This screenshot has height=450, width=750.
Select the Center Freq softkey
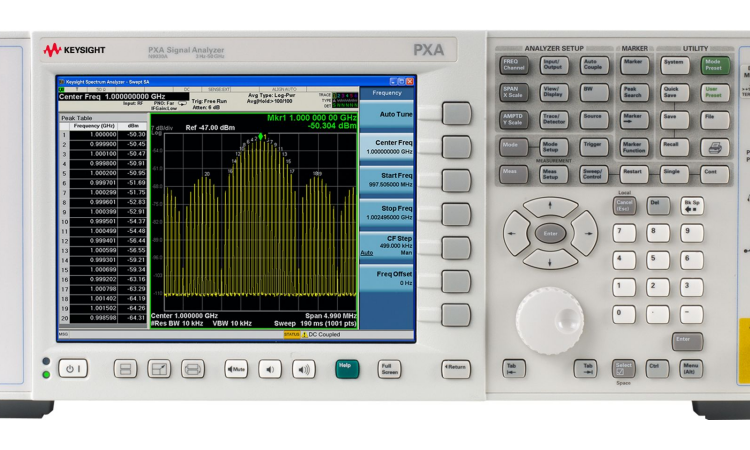(386, 147)
